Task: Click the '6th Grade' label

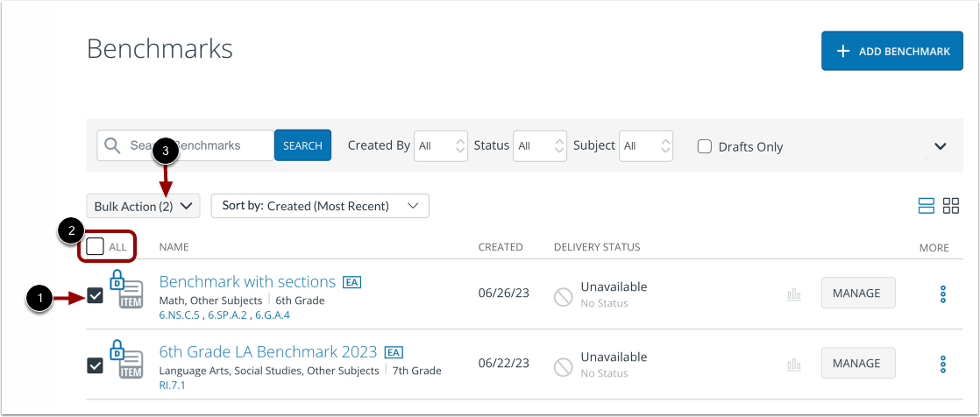Action: [300, 300]
